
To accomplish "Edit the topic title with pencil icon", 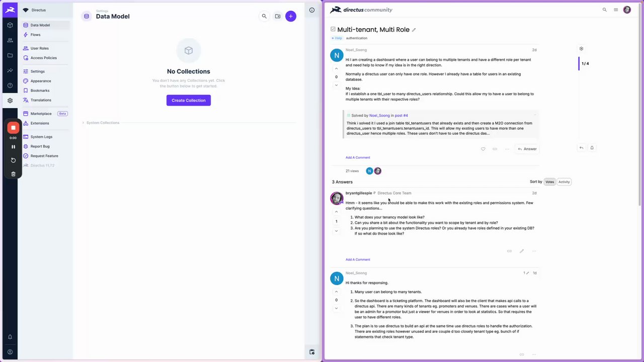I will point(414,30).
